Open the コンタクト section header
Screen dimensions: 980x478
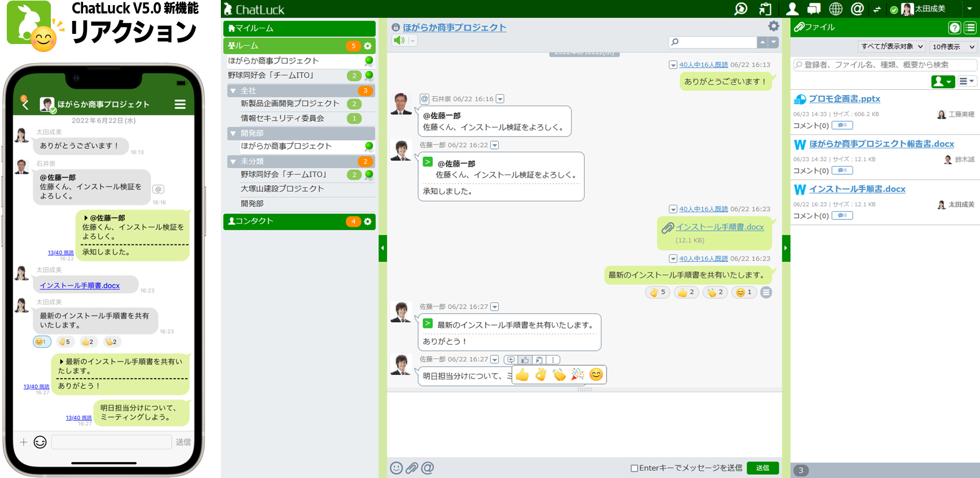point(299,221)
